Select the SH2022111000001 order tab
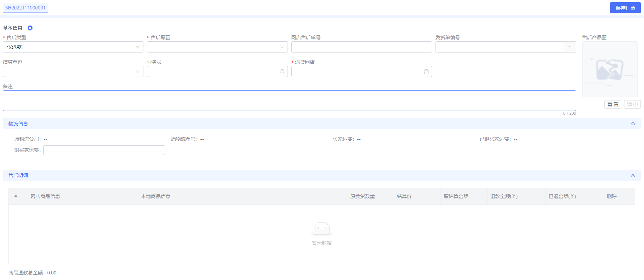 point(26,8)
